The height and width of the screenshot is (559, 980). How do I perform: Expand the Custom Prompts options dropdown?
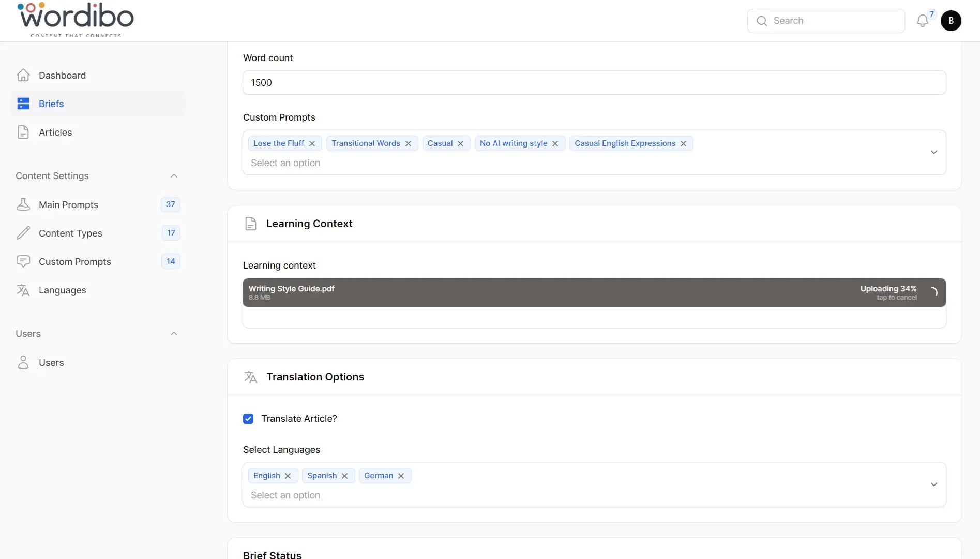tap(933, 152)
